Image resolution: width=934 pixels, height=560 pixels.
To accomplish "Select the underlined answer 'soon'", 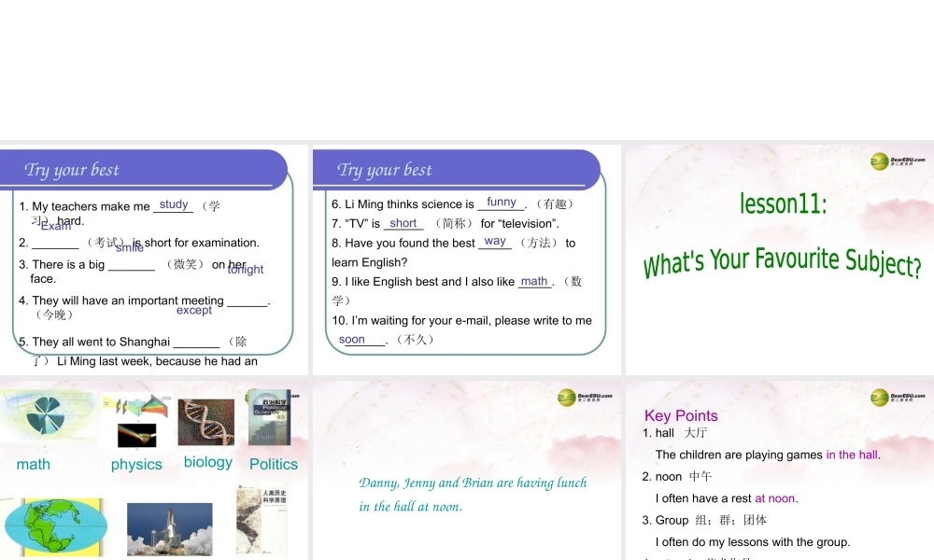I will pos(351,339).
